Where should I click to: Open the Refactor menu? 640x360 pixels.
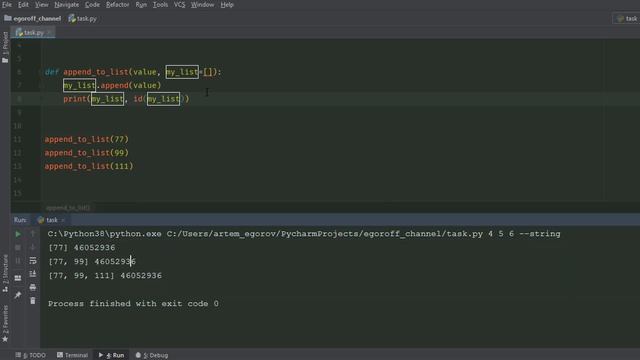pos(118,5)
